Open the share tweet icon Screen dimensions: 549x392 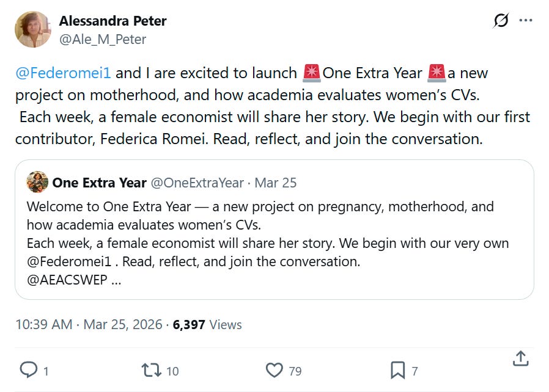pos(520,359)
